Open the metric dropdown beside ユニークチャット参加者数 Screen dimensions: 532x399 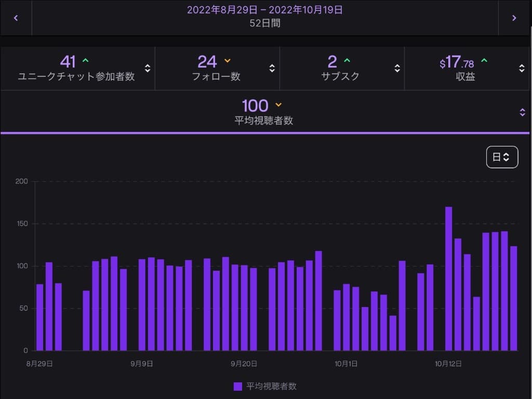point(147,68)
